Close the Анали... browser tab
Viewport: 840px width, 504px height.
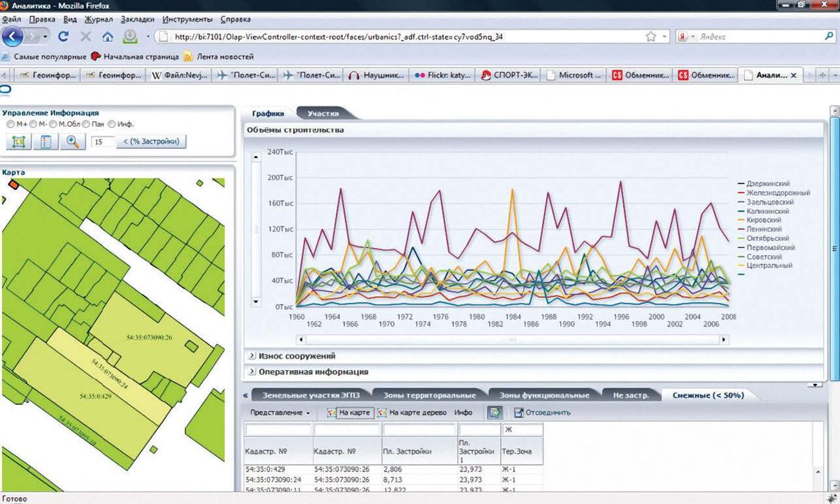(793, 75)
